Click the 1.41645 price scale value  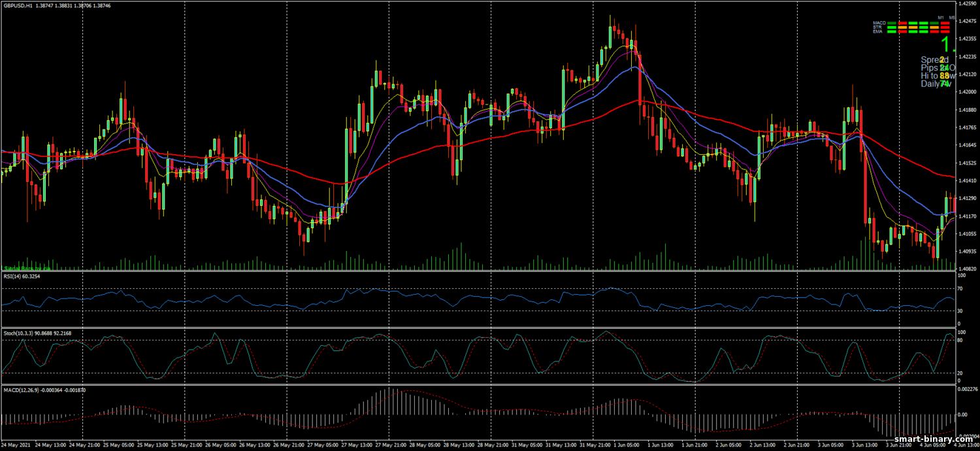click(x=968, y=145)
